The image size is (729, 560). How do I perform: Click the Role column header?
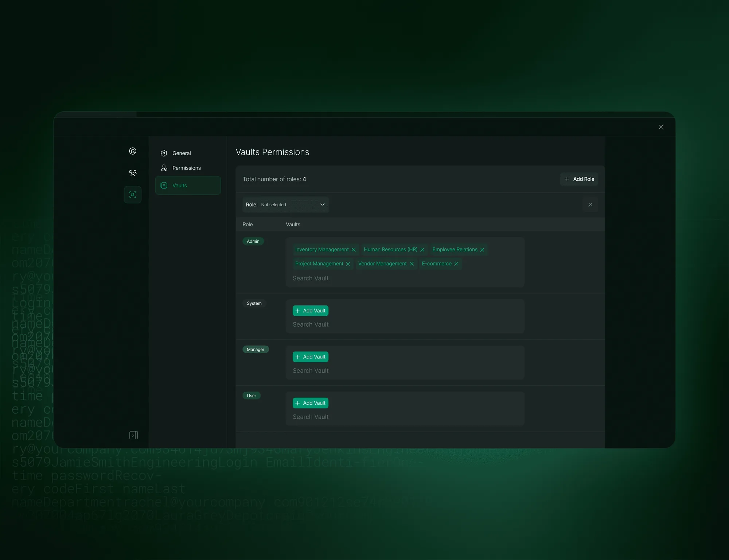pyautogui.click(x=247, y=225)
